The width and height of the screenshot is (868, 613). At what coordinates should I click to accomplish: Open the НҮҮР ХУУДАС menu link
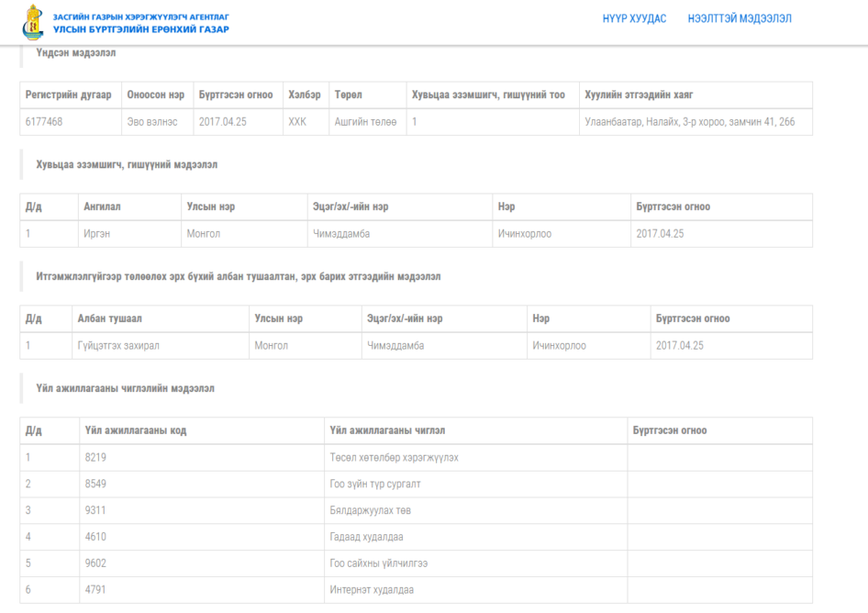(x=634, y=19)
